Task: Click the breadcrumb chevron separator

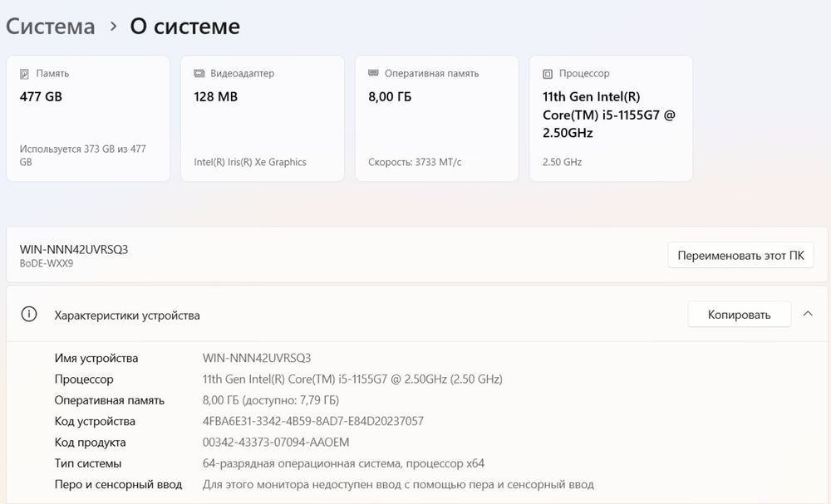Action: (x=113, y=26)
